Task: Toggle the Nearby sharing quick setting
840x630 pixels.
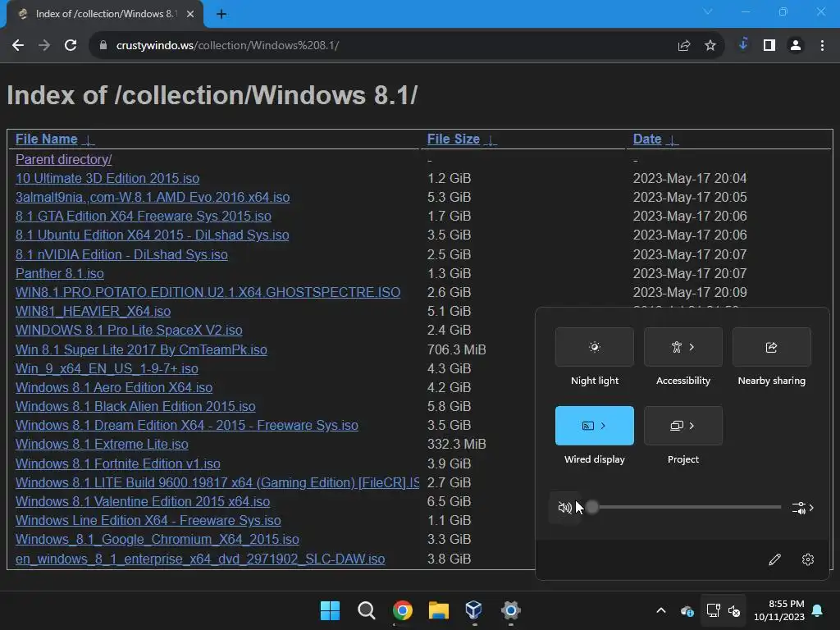Action: (771, 347)
